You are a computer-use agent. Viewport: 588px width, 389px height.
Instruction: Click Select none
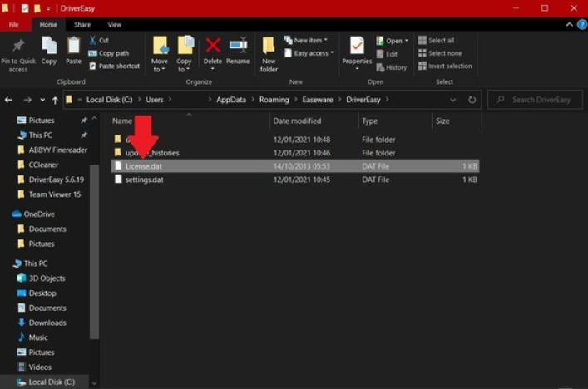440,53
